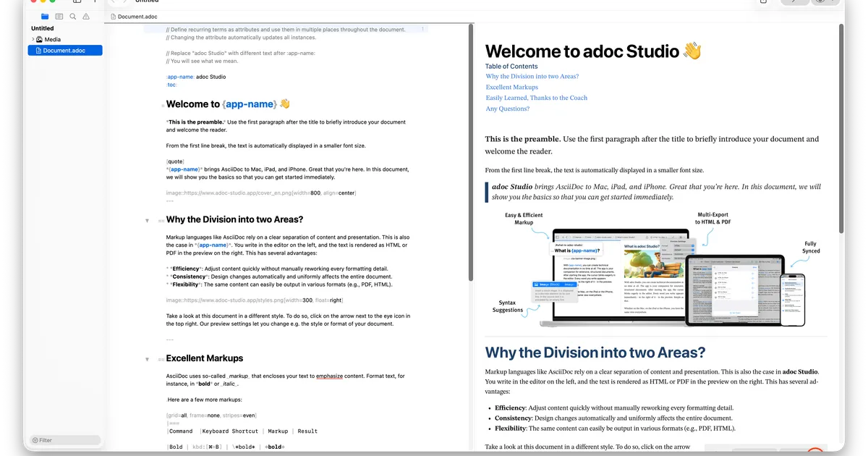Open 'Any Questions?' table of contents link
The image size is (868, 456).
508,109
